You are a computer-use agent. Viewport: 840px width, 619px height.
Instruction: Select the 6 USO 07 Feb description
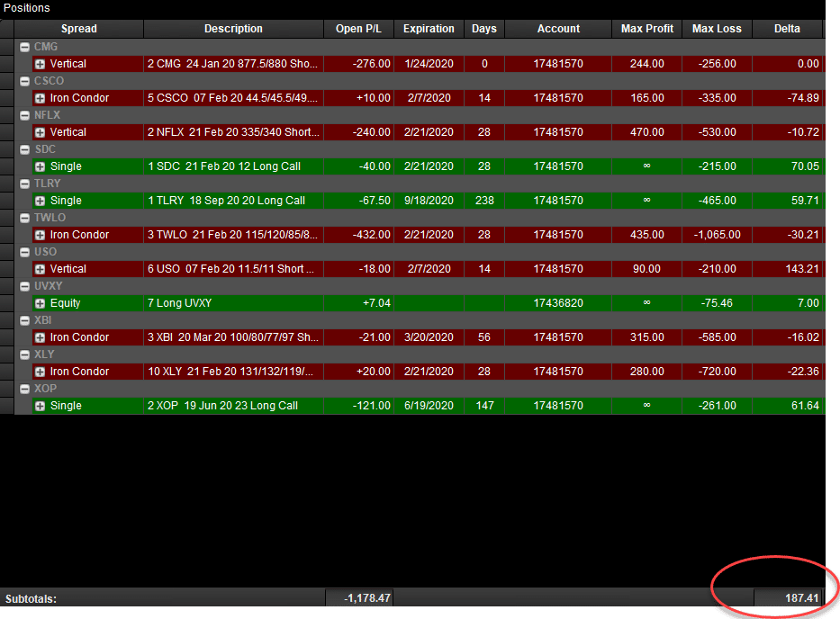coord(233,269)
